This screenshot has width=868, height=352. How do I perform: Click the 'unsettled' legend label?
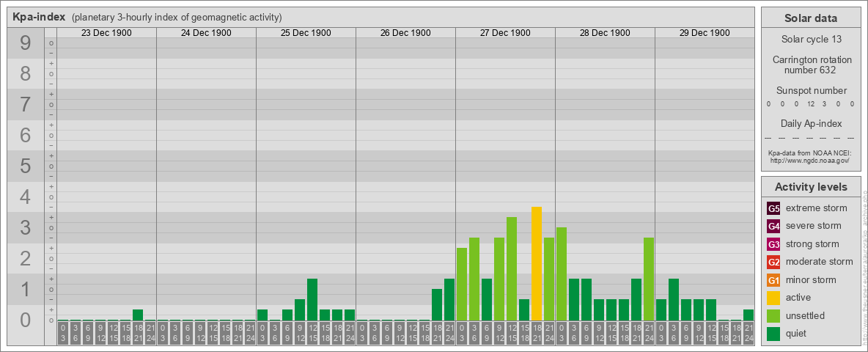805,315
